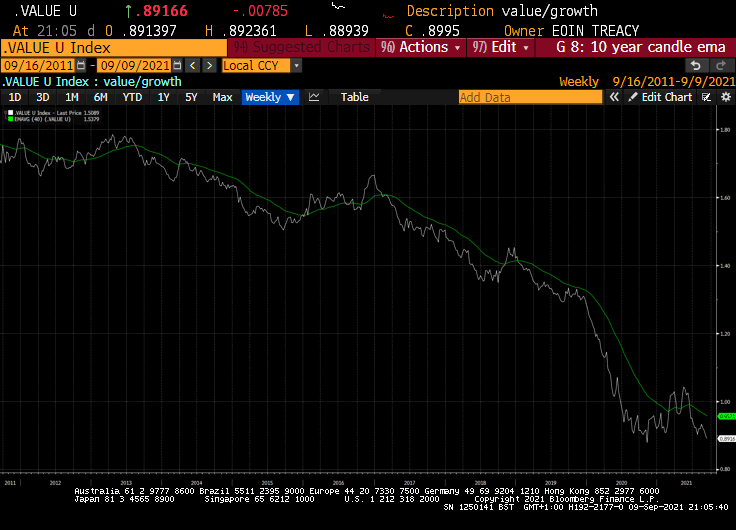
Task: Click the line chart type icon
Action: [314, 97]
